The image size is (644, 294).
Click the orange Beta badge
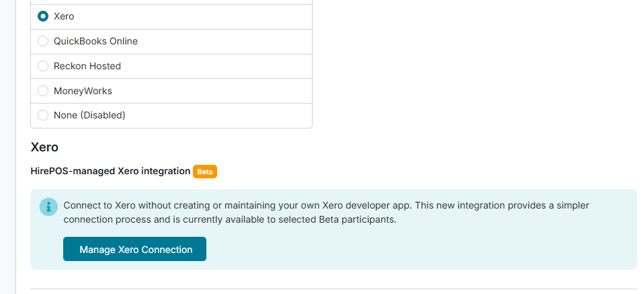pos(205,172)
